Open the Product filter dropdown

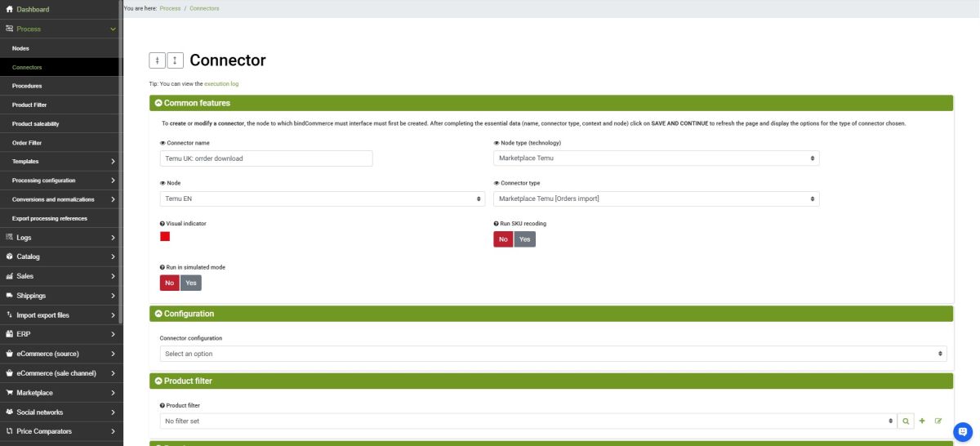click(x=528, y=421)
